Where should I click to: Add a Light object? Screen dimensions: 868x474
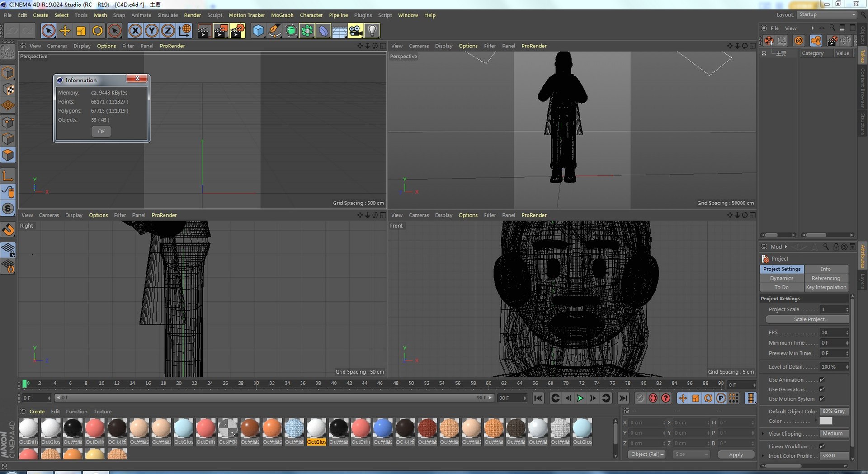[372, 31]
